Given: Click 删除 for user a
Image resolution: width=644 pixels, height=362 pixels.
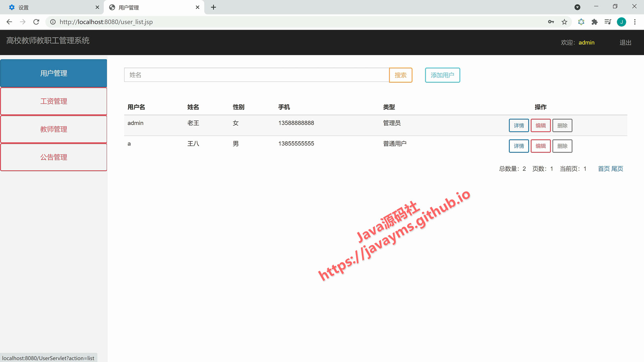Looking at the screenshot, I should (562, 146).
